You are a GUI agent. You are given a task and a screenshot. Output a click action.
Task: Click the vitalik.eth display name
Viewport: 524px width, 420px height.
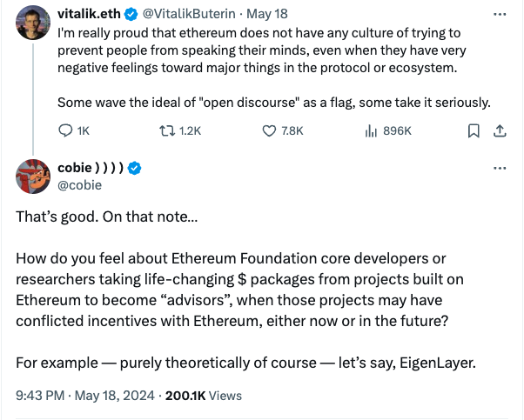pyautogui.click(x=92, y=16)
